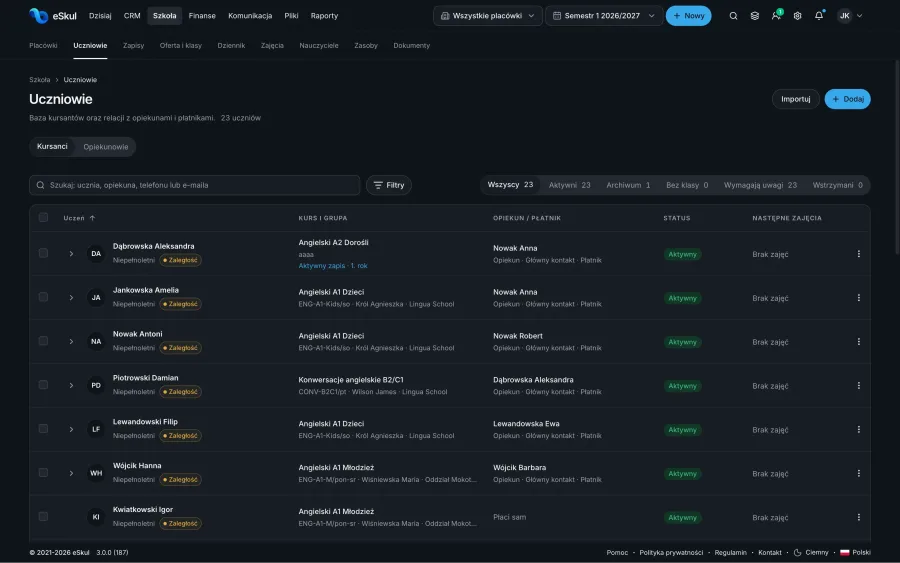Click the Polish flag language icon
The height and width of the screenshot is (563, 900).
844,553
